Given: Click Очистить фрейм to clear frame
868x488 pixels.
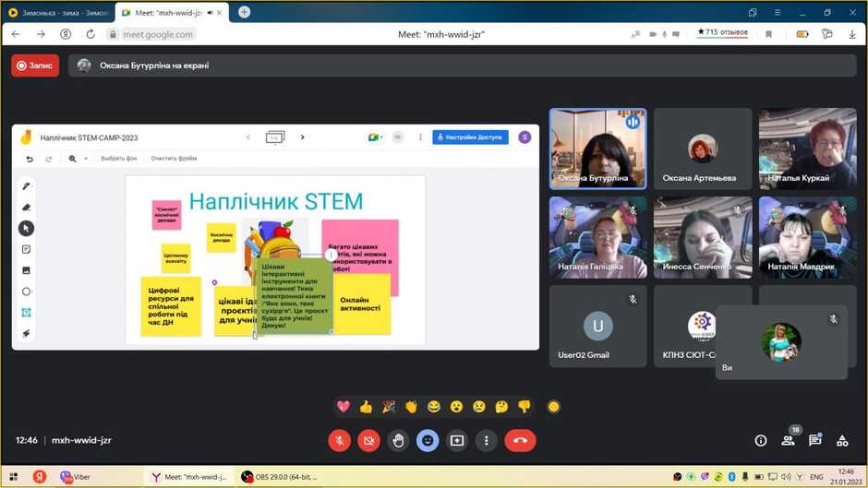Looking at the screenshot, I should pyautogui.click(x=174, y=159).
